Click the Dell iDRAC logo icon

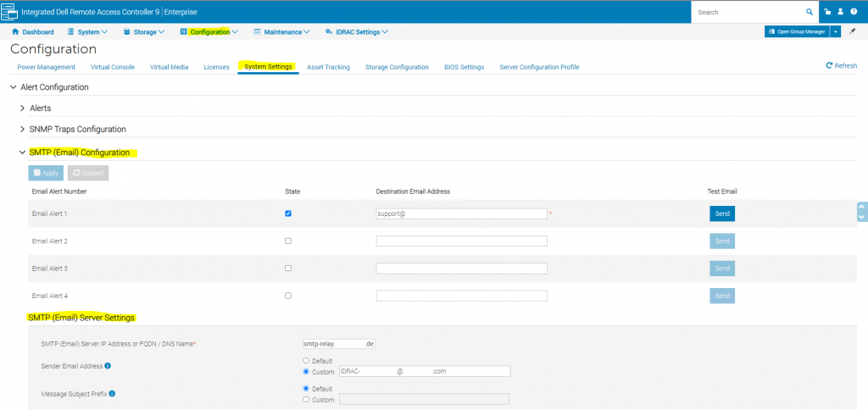(9, 12)
